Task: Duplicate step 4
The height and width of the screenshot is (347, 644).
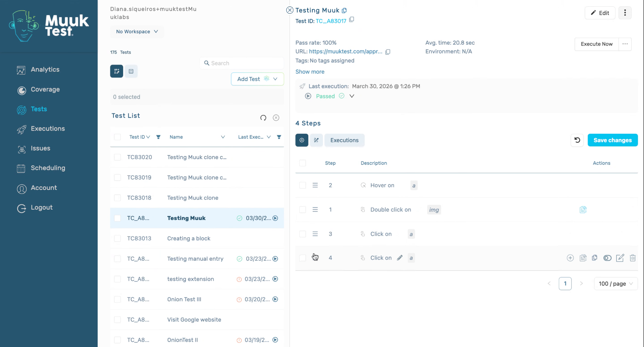Action: pos(595,258)
